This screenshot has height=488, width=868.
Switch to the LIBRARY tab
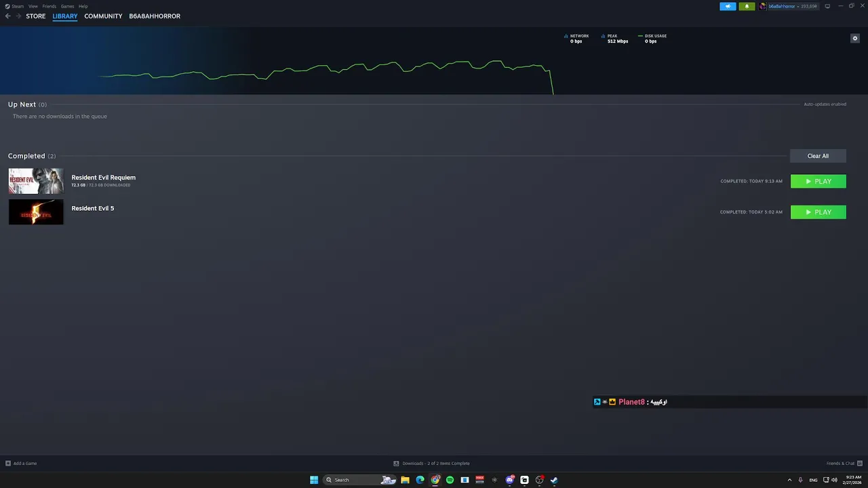(65, 16)
